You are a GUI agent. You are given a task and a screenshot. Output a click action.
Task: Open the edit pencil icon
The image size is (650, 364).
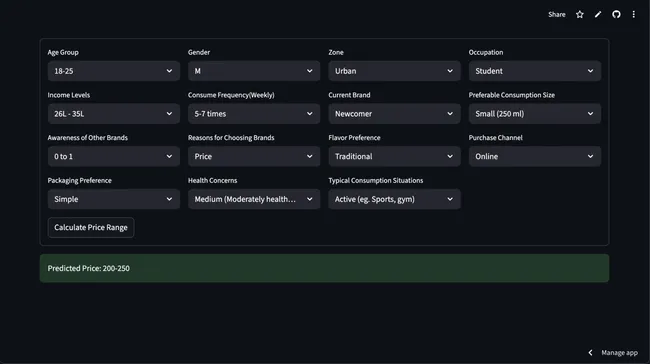pos(598,15)
